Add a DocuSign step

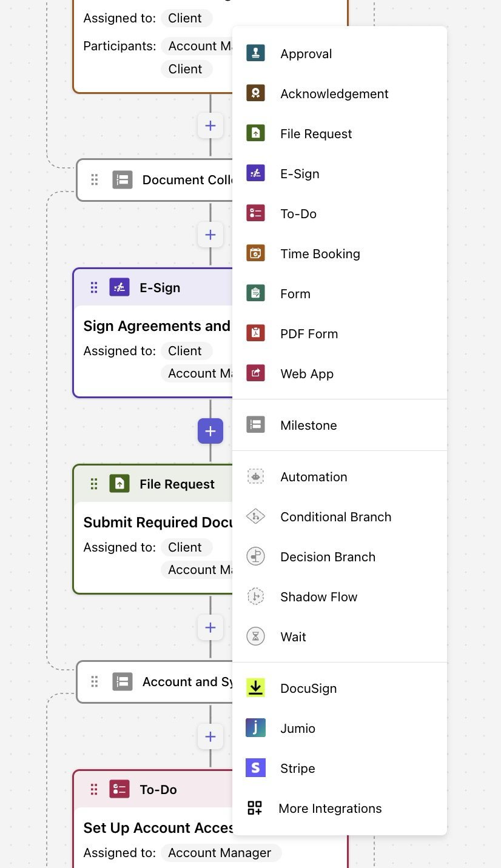(x=308, y=689)
